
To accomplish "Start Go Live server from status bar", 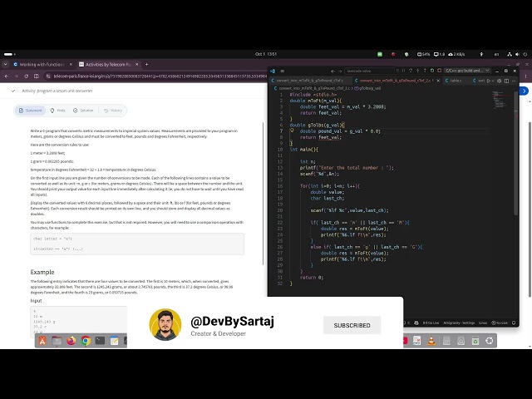I will 500,323.
